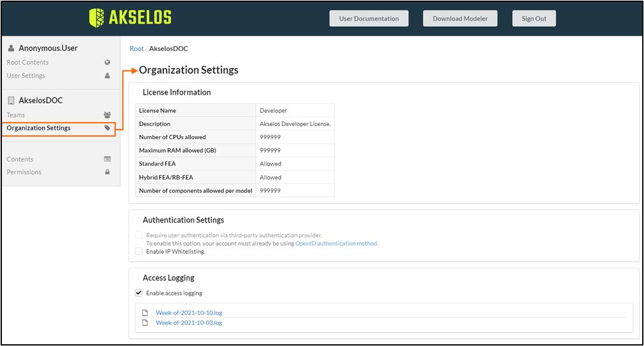Open User Settings in sidebar
644x346 pixels.
pyautogui.click(x=26, y=76)
